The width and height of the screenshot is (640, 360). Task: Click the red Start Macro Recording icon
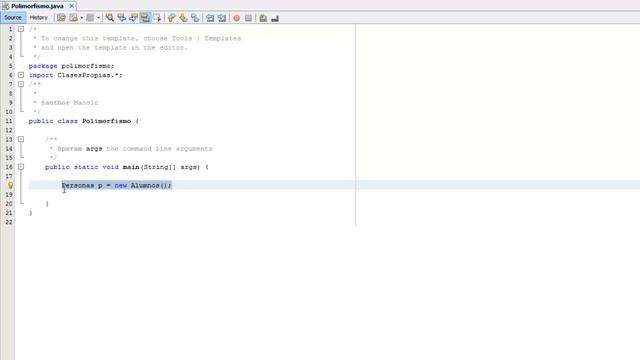coord(237,18)
